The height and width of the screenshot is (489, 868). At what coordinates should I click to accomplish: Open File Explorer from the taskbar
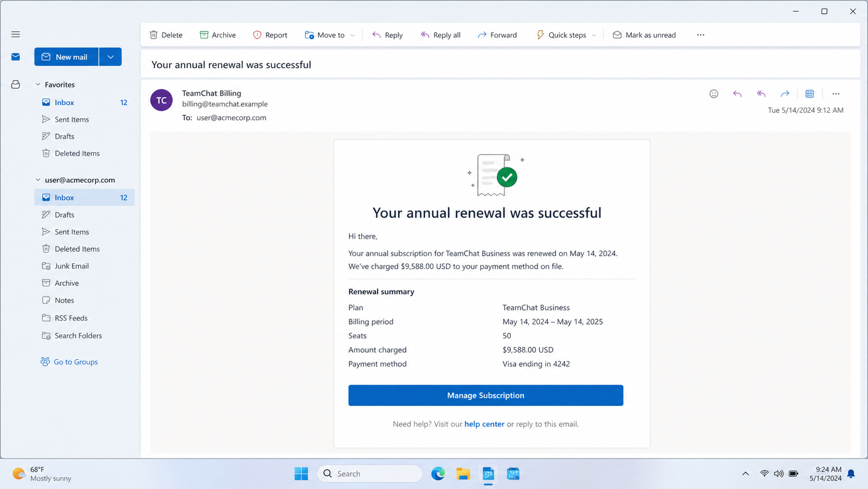pyautogui.click(x=463, y=473)
